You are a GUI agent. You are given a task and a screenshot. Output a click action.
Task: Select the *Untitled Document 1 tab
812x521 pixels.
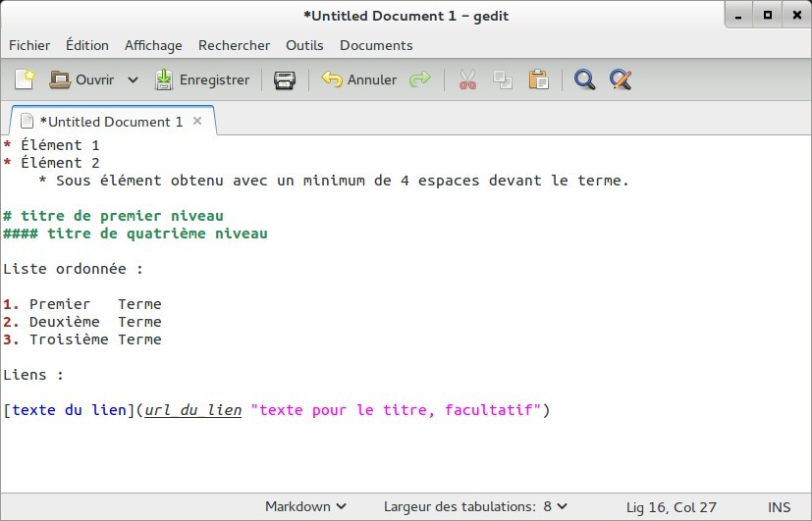111,122
